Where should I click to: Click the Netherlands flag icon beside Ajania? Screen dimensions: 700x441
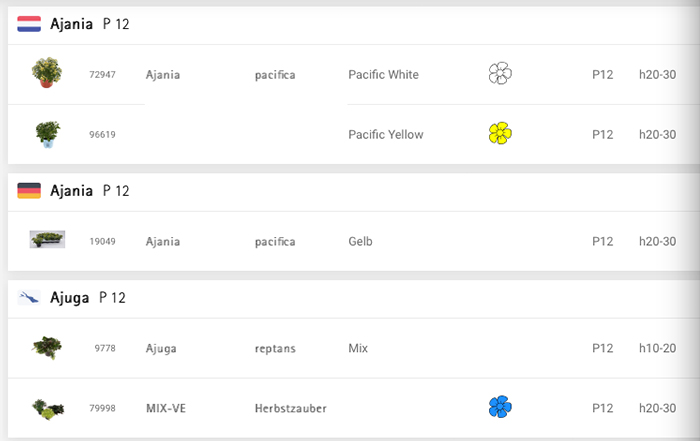pos(29,24)
